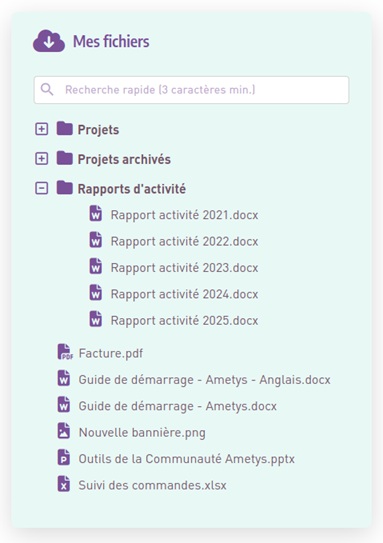Click the image file icon of Nouvelle bannière.png
Viewport: 383px width, 543px height.
[x=64, y=431]
